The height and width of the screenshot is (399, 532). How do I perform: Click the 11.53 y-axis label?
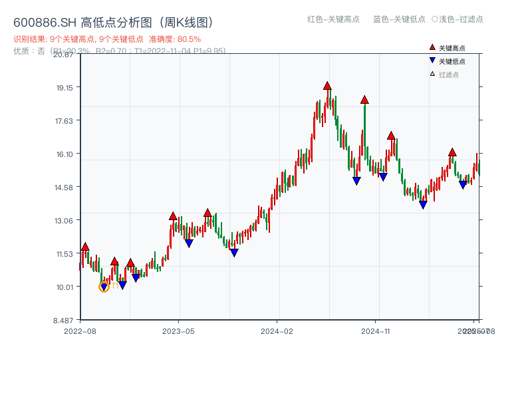(x=65, y=254)
